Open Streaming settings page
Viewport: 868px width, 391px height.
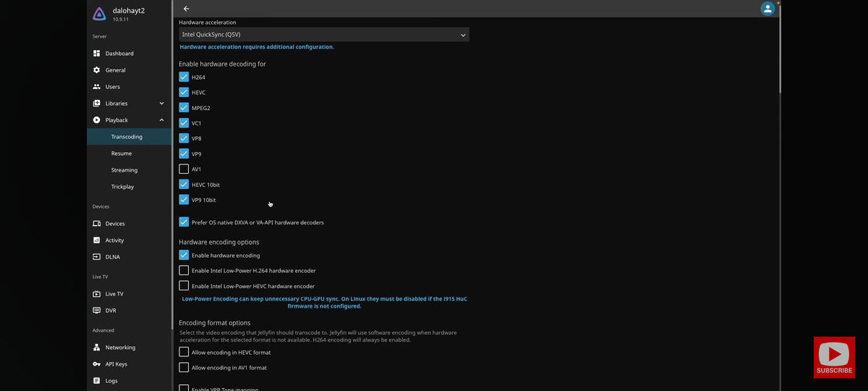coord(129,170)
